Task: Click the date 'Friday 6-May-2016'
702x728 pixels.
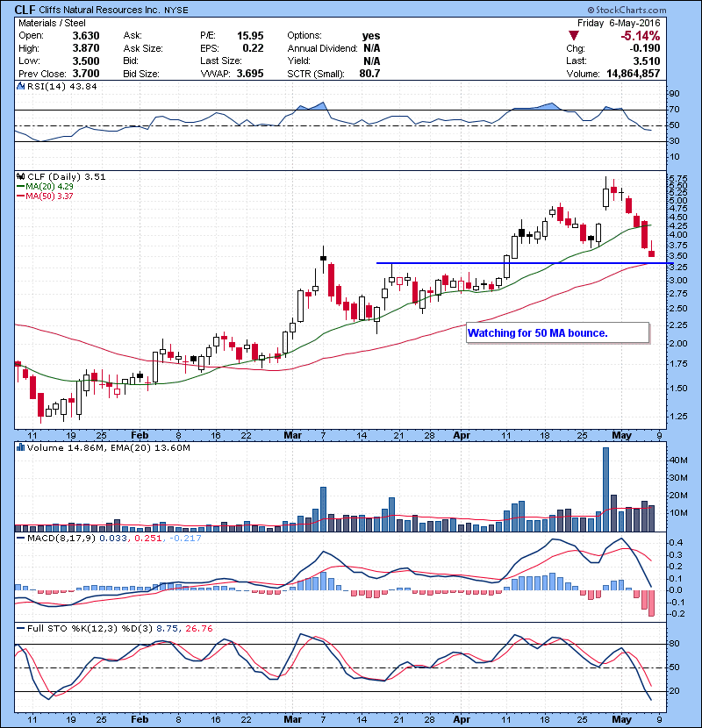Action: [x=619, y=23]
